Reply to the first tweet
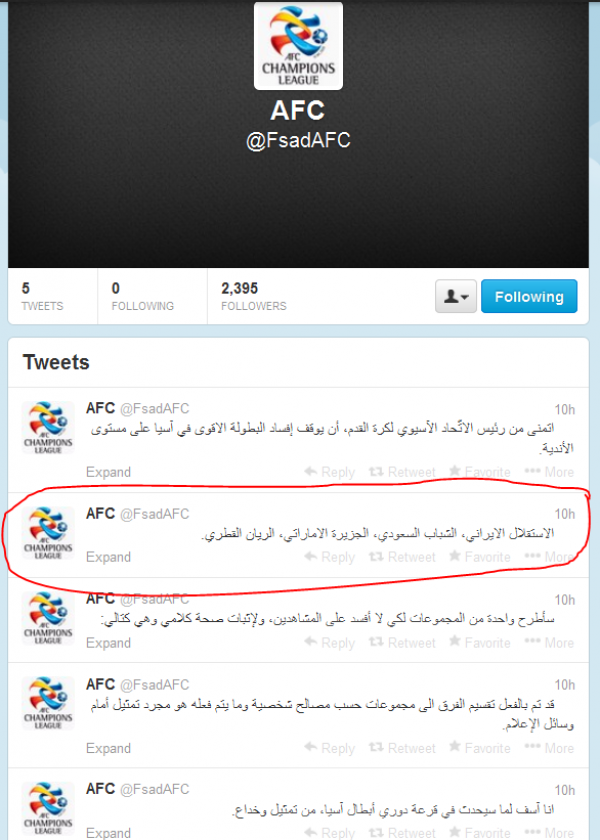The height and width of the screenshot is (840, 600). [x=329, y=472]
